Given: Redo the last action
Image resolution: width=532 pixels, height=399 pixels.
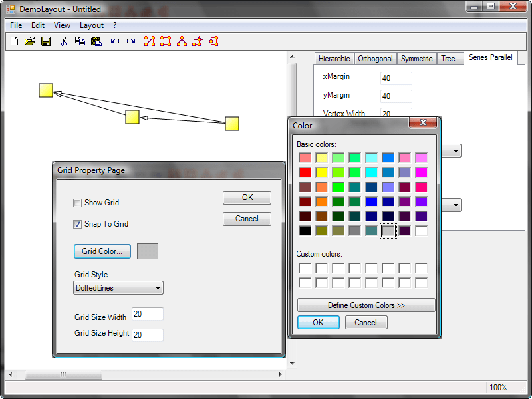Looking at the screenshot, I should [130, 41].
